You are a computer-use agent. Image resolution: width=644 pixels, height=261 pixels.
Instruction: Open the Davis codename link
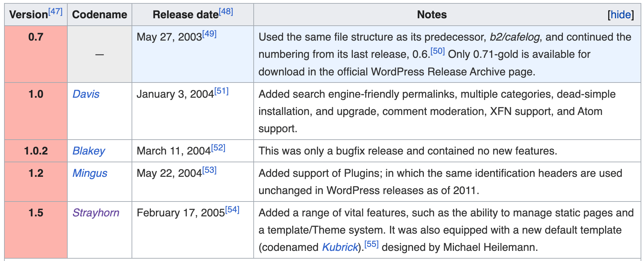point(86,94)
